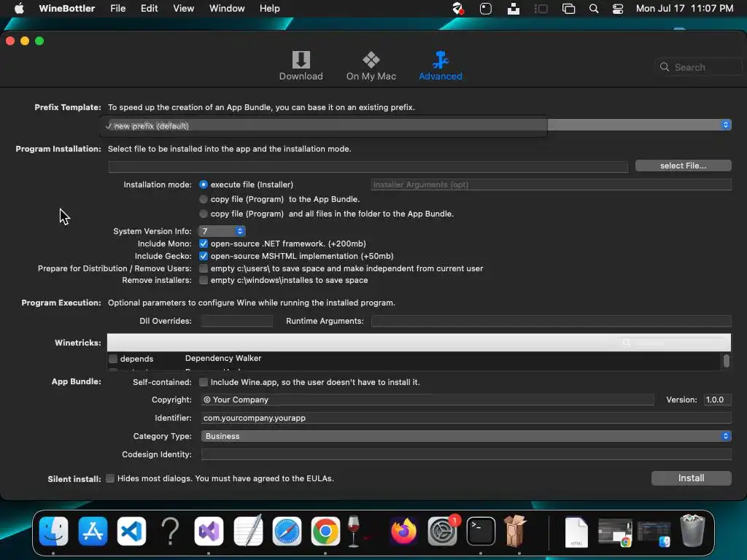Select the Advanced toolbar icon
Image resolution: width=747 pixels, height=560 pixels.
tap(440, 66)
